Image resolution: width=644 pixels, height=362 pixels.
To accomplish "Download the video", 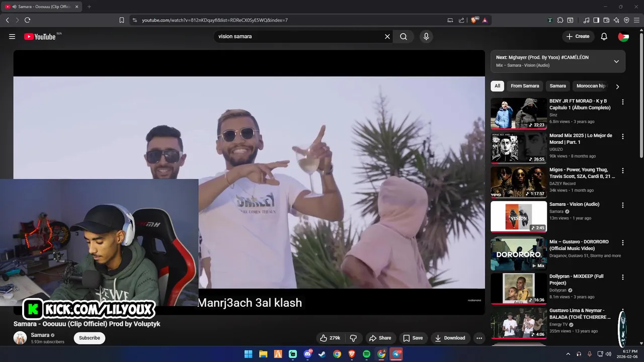I will [x=450, y=338].
